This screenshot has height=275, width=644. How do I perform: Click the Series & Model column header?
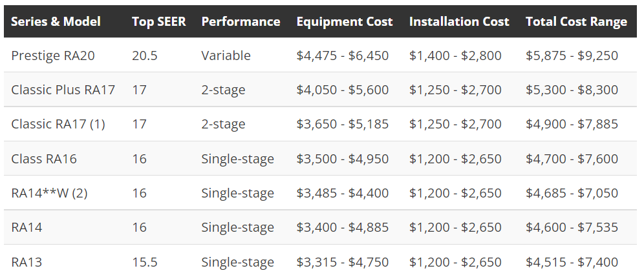[x=56, y=21]
